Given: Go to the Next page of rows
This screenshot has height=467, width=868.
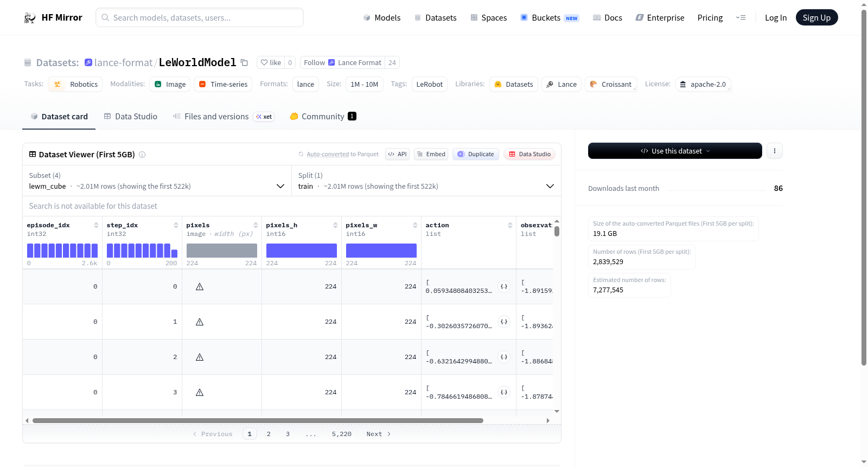Looking at the screenshot, I should point(379,434).
